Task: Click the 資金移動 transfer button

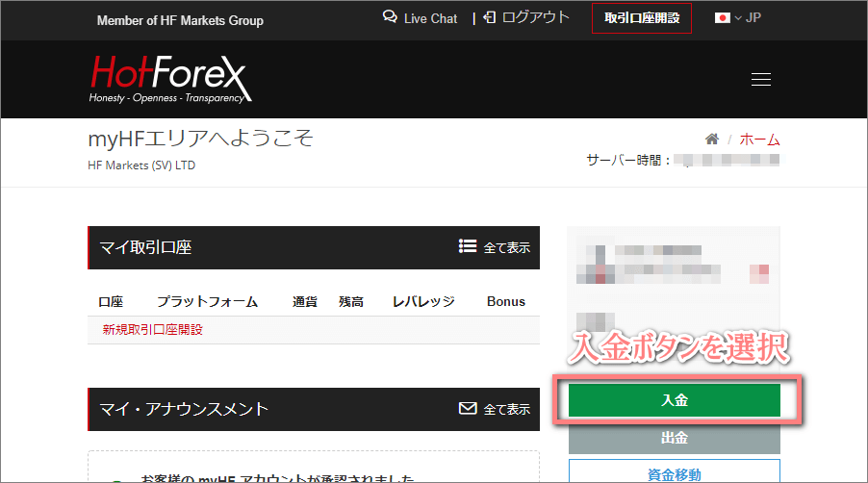Action: [x=675, y=473]
